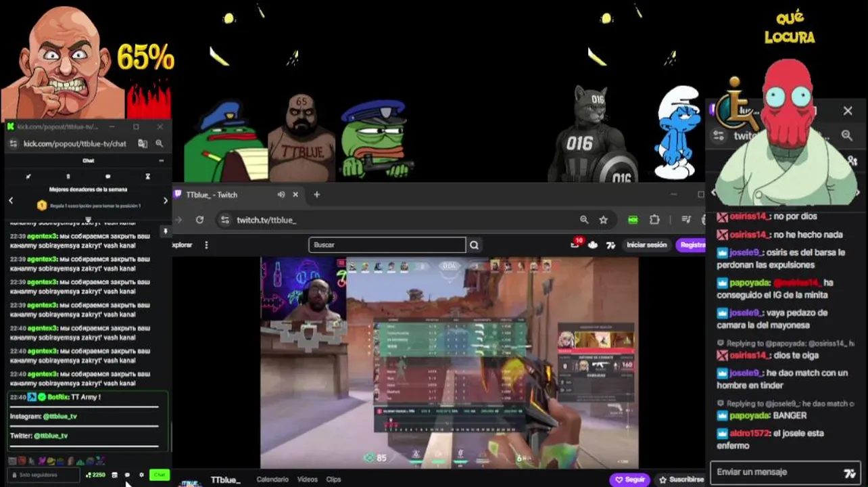This screenshot has height=487, width=868.
Task: Click the Replying to @papoyada reply line
Action: point(784,344)
